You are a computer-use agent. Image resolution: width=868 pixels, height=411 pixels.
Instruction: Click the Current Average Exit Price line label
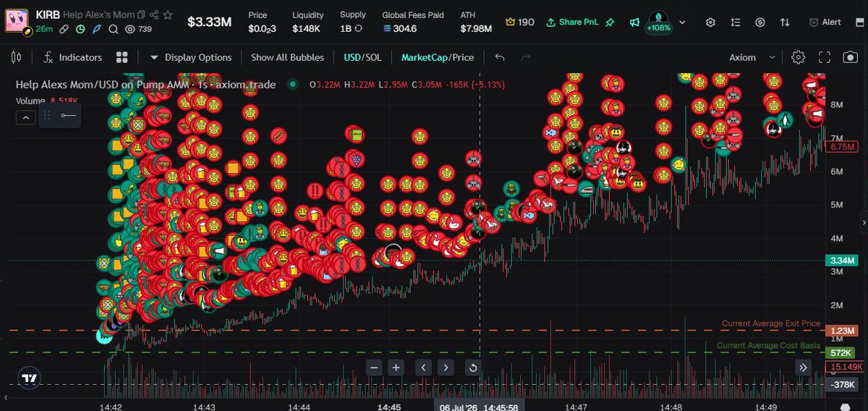click(771, 323)
